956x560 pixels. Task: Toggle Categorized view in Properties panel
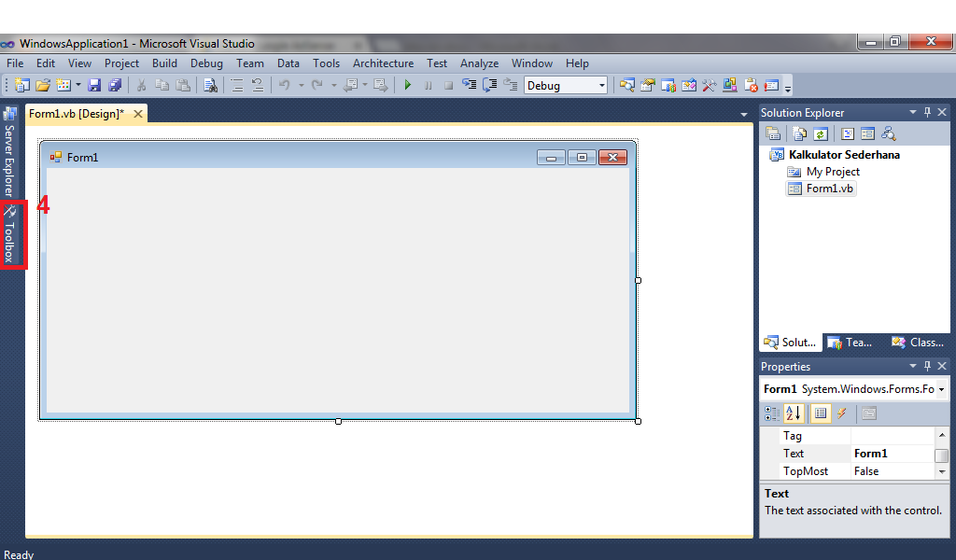[772, 413]
